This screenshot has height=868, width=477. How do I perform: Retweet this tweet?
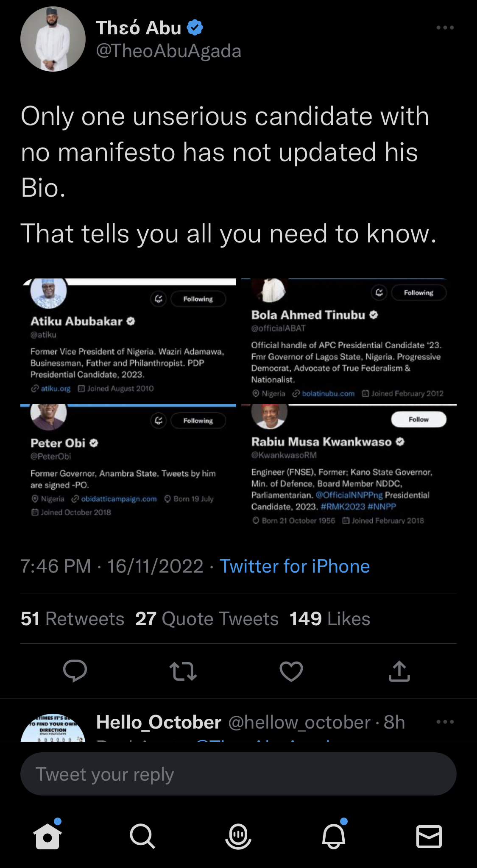(x=183, y=671)
